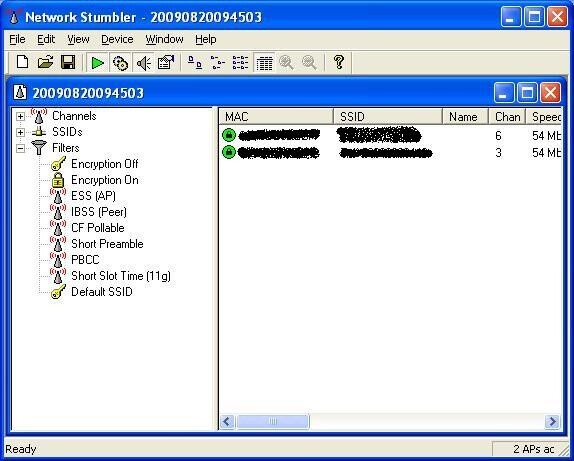Select the green lock icon on channel 6 row
Viewport: 574px width, 461px height.
tap(229, 135)
